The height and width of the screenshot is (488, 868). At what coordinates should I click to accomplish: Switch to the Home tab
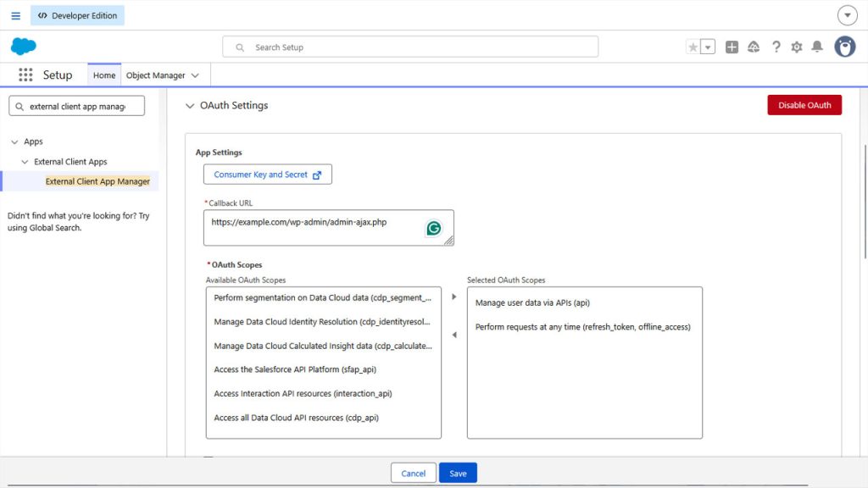[104, 75]
